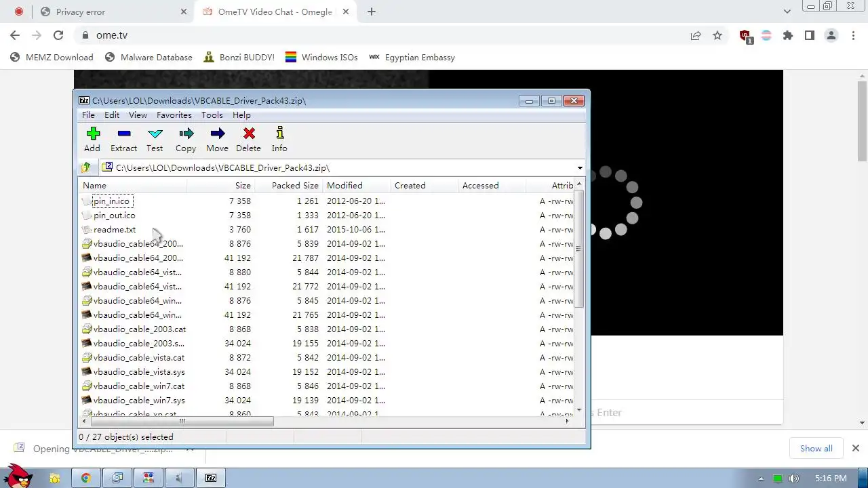Open Malware Database bookmark

pyautogui.click(x=149, y=58)
